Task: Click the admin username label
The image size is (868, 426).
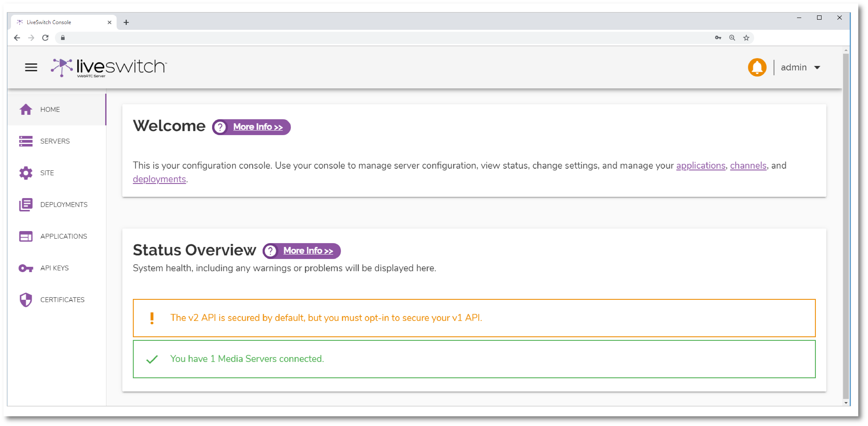Action: click(x=793, y=67)
